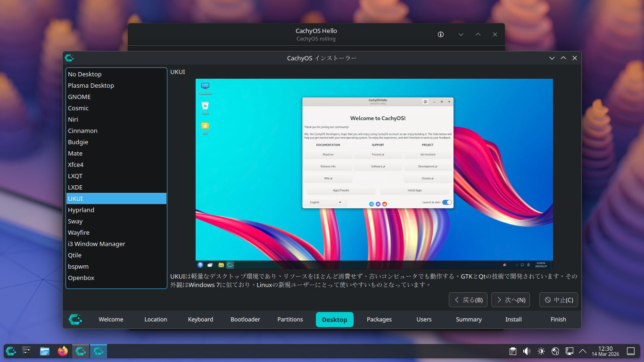Launch the file manager from the taskbar

[x=45, y=351]
